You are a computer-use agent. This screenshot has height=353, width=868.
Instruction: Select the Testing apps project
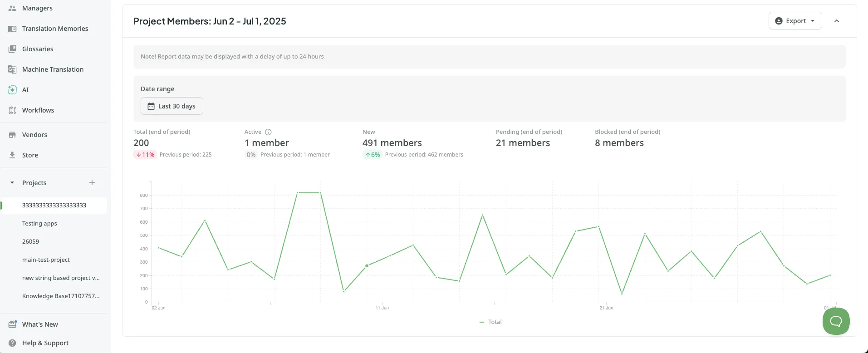coord(39,224)
